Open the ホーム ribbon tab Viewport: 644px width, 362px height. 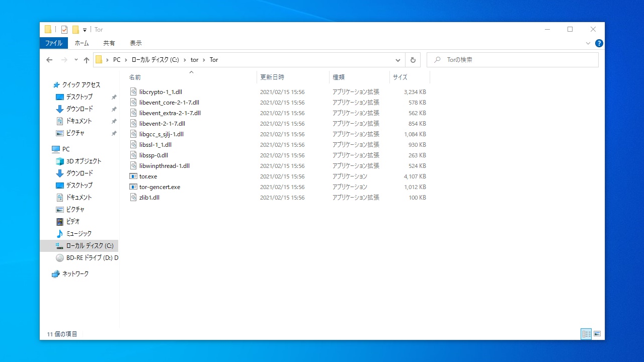(82, 43)
